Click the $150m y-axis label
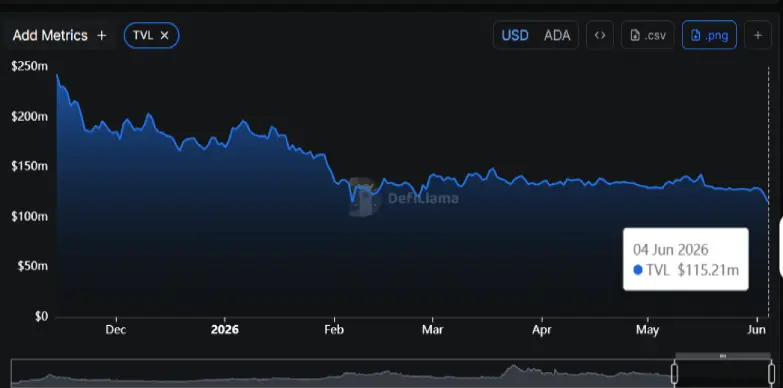783x388 pixels. 29,166
